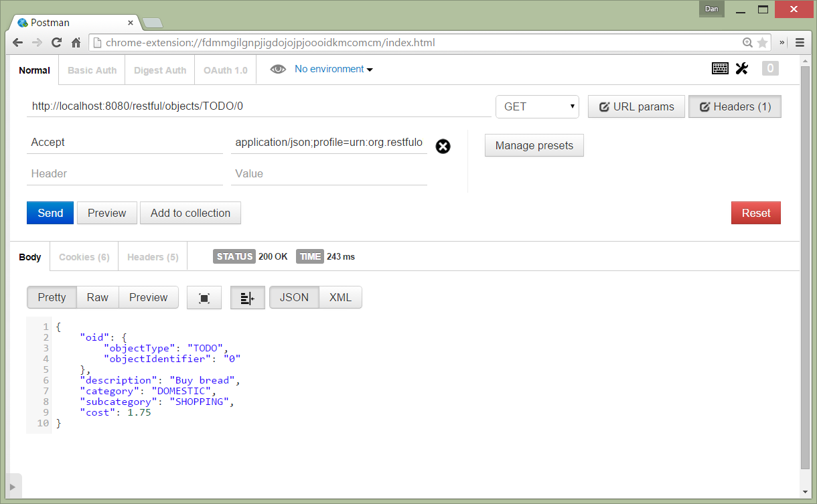Switch response formatting to XML
This screenshot has height=504, width=817.
click(340, 297)
